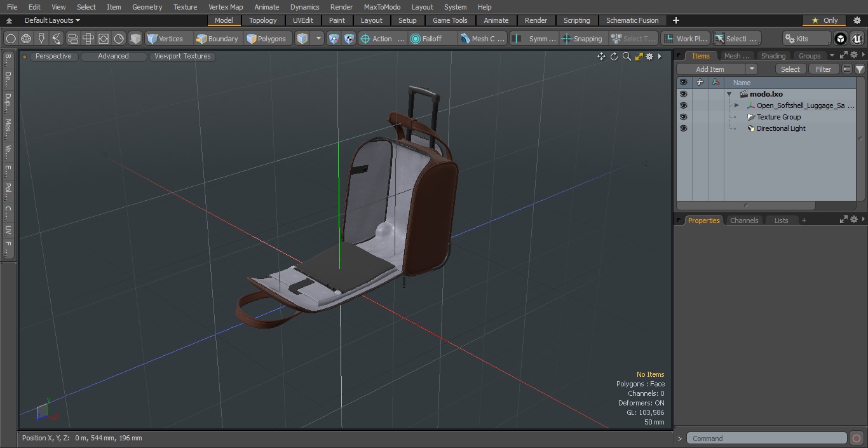
Task: Toggle visibility of Directional Light
Action: coord(683,128)
